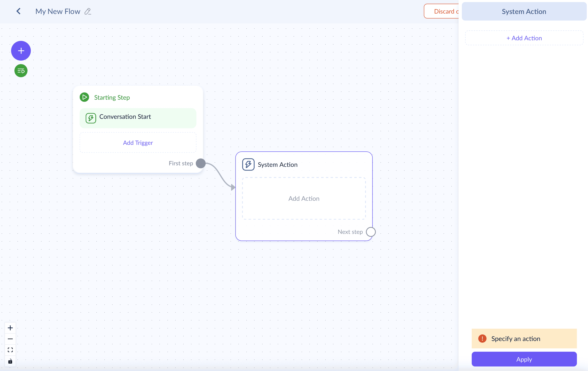
Task: Click the System Action node title
Action: click(x=278, y=165)
